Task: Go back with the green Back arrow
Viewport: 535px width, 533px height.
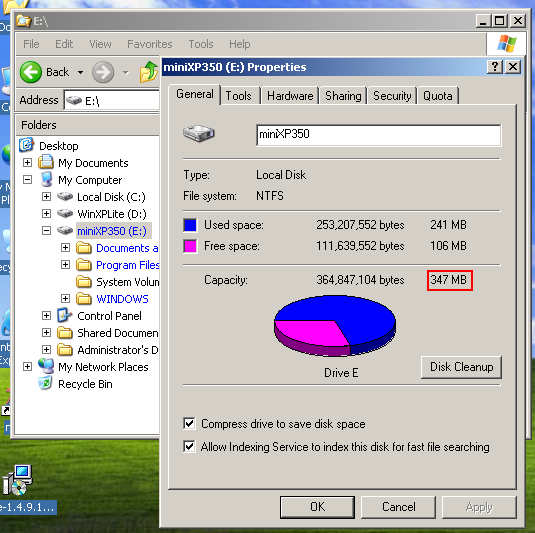Action: point(31,72)
